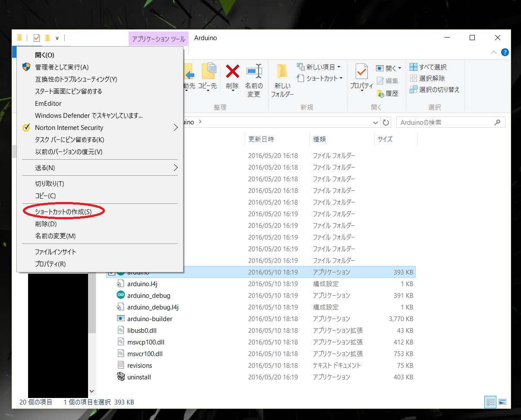This screenshot has width=521, height=420.
Task: Choose the Windows Defender scan menu entry
Action: [100, 115]
